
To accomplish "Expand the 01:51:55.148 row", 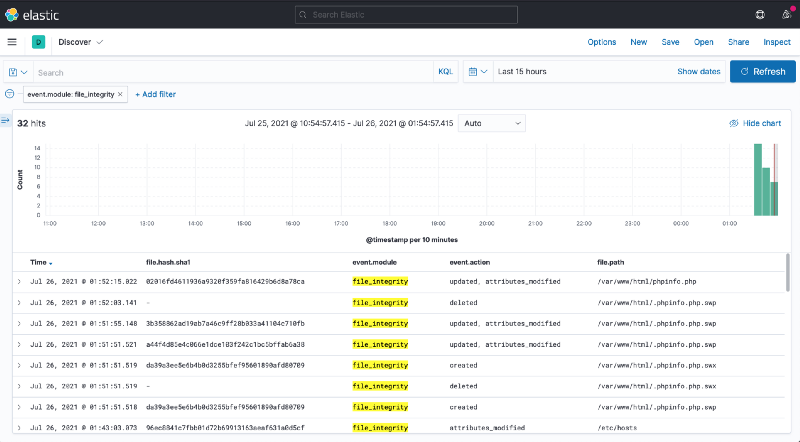I will pos(19,324).
